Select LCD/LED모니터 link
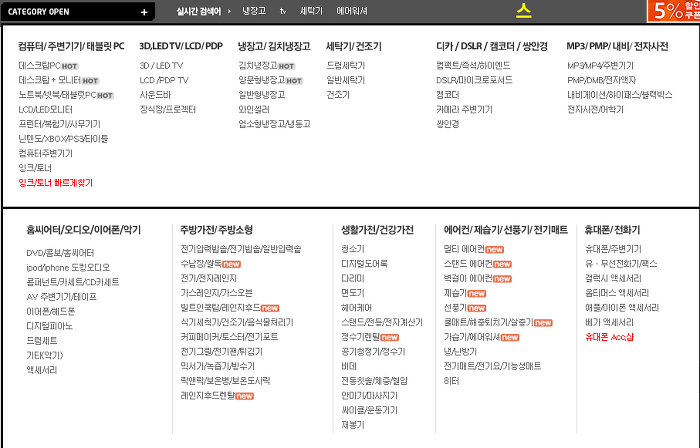 [46, 110]
